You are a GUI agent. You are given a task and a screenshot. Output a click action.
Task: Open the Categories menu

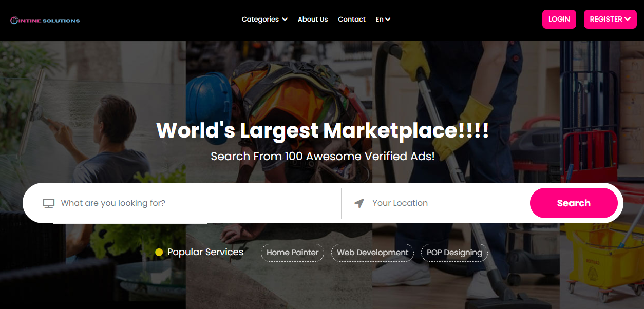point(260,20)
